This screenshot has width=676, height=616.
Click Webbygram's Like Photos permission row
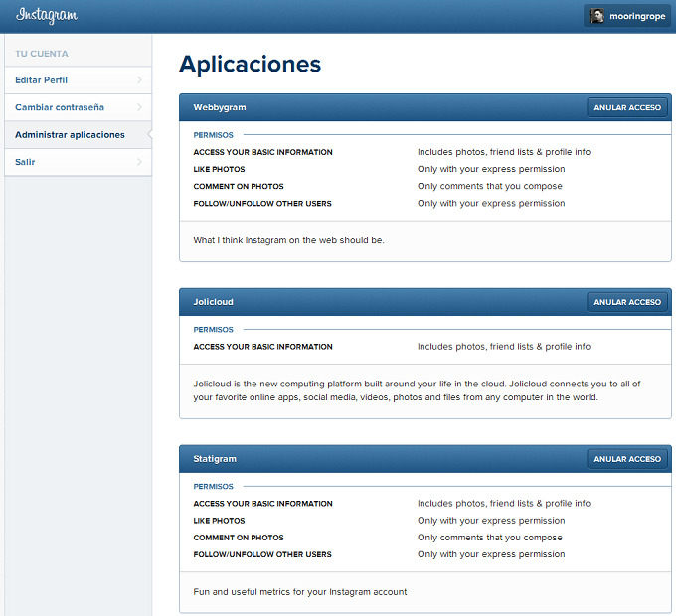(220, 169)
